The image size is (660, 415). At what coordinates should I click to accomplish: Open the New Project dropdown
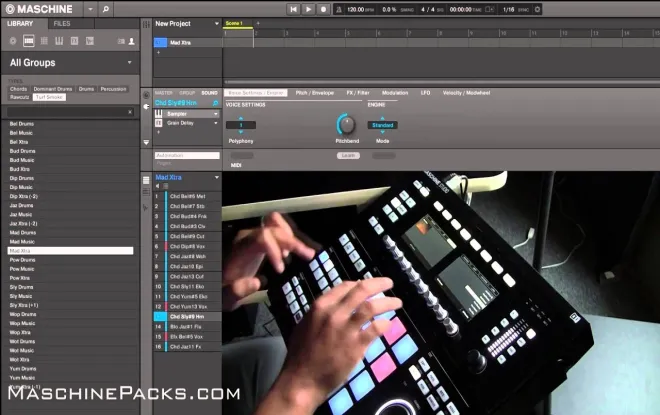[217, 24]
